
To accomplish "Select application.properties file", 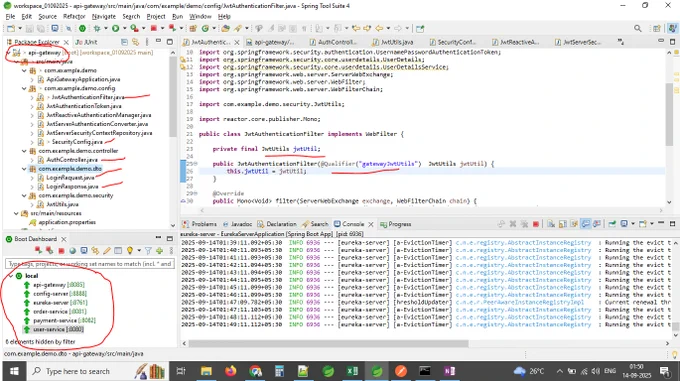I will (67, 222).
